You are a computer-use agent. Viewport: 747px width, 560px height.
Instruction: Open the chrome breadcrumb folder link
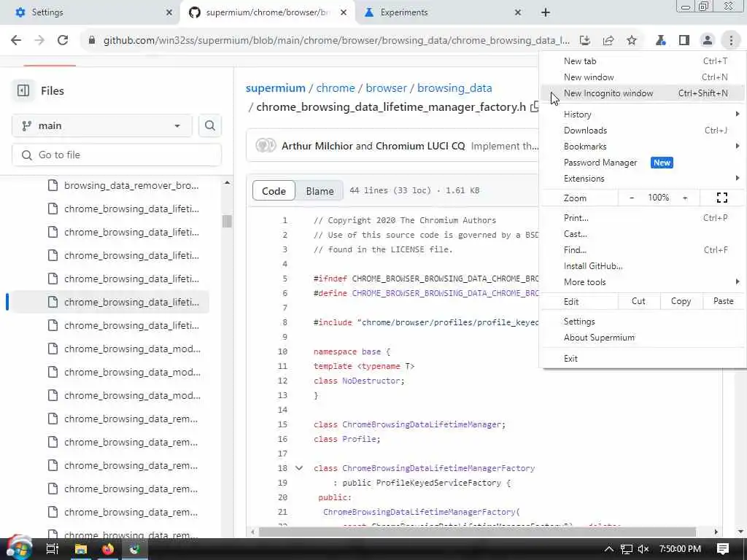(336, 88)
